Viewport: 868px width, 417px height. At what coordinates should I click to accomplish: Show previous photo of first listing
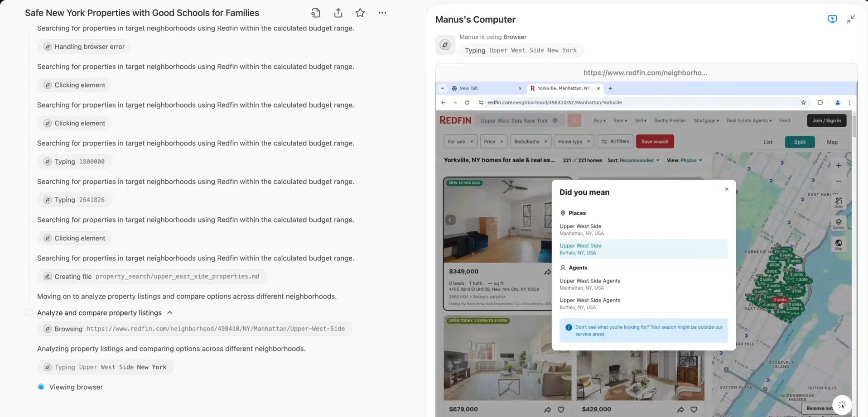(x=450, y=220)
